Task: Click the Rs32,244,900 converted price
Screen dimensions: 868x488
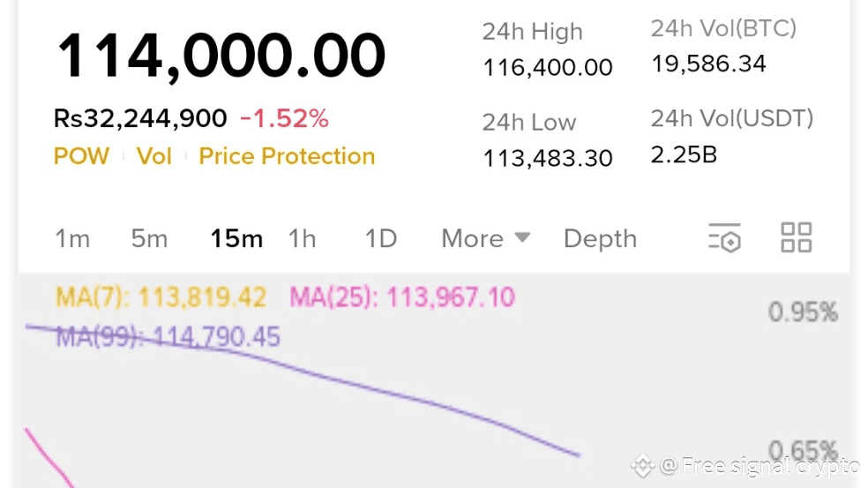Action: click(x=140, y=118)
